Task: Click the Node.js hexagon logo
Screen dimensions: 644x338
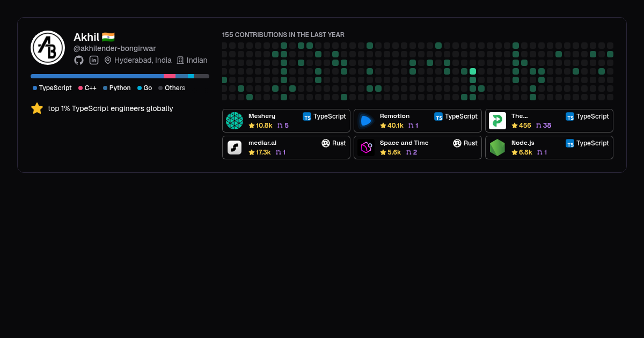Action: [497, 148]
